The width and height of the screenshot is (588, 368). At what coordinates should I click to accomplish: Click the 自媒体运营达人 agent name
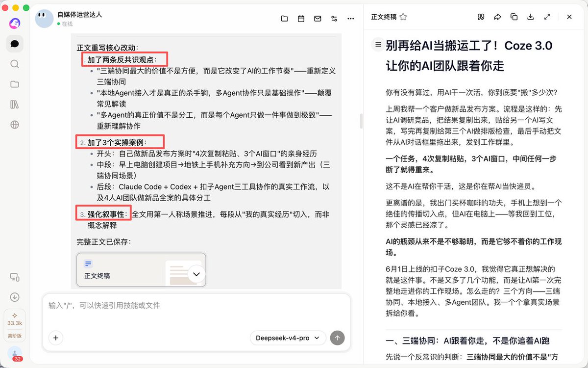click(79, 14)
